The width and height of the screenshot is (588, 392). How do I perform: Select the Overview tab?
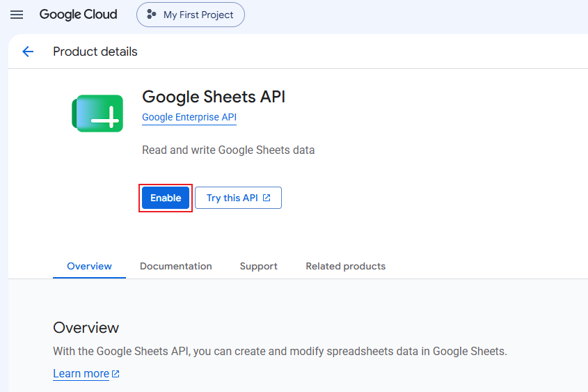(89, 266)
